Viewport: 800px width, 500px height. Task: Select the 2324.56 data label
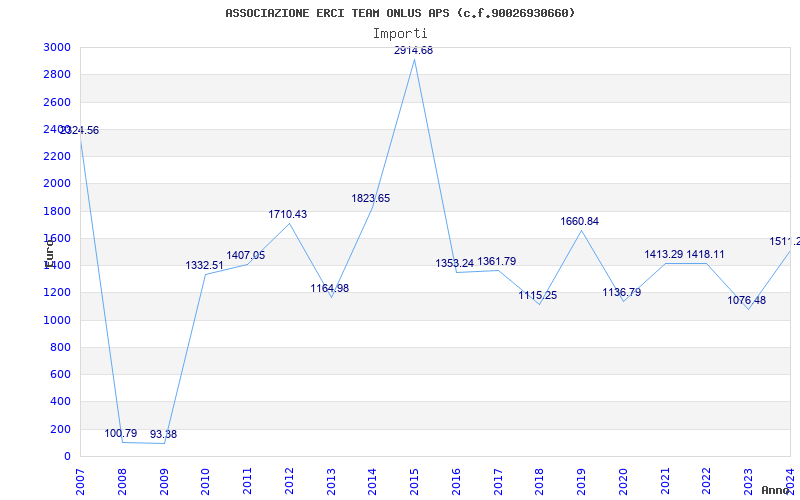80,131
